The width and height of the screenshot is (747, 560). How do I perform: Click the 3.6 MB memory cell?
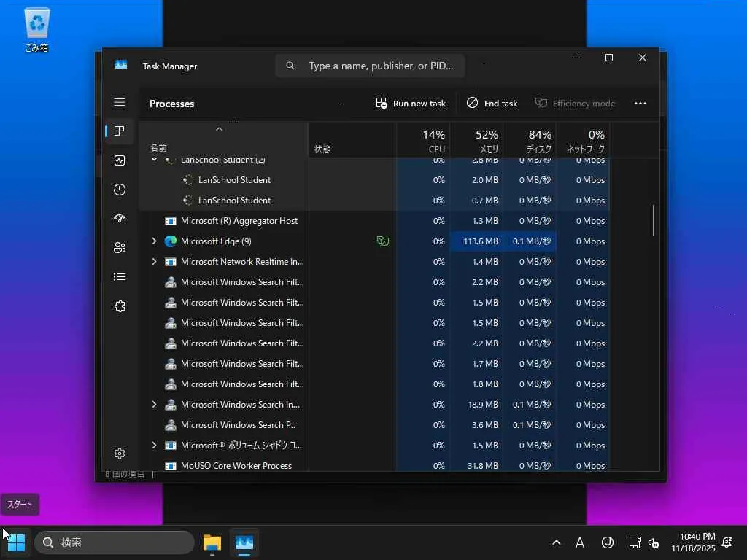477,425
